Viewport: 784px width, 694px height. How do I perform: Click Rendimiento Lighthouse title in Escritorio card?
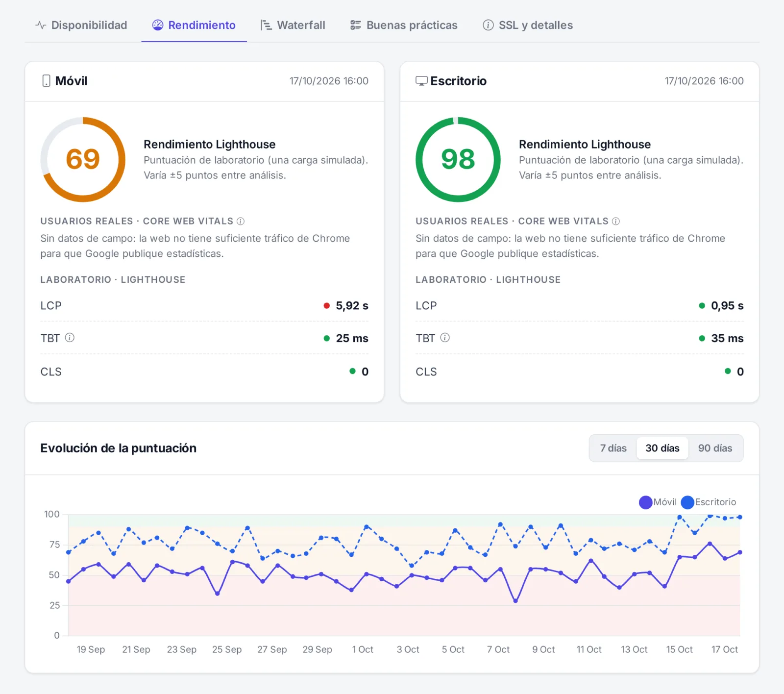click(x=585, y=144)
